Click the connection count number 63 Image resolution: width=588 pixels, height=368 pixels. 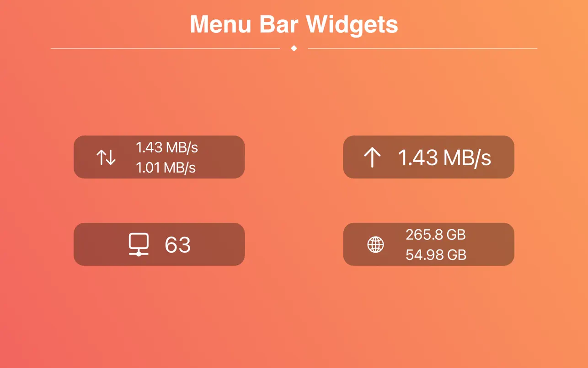pos(177,245)
